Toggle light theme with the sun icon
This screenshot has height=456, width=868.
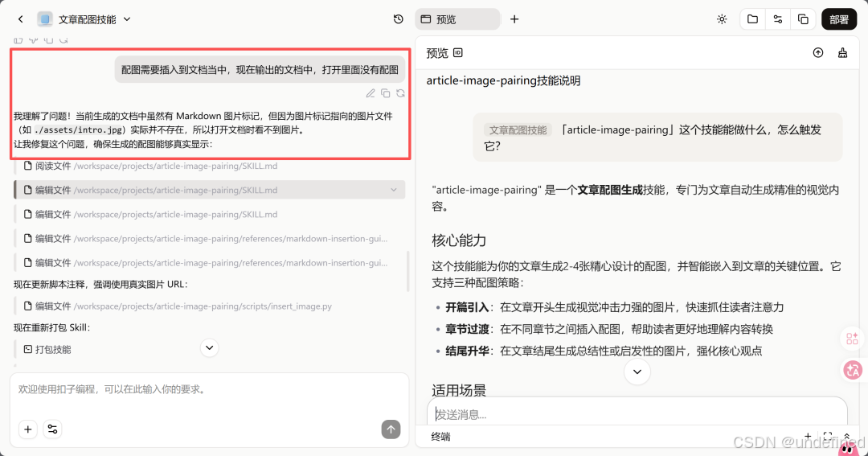[722, 19]
